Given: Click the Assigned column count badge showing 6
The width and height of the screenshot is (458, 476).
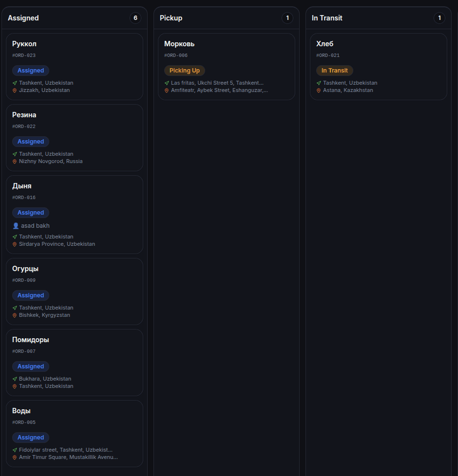Looking at the screenshot, I should click(135, 18).
